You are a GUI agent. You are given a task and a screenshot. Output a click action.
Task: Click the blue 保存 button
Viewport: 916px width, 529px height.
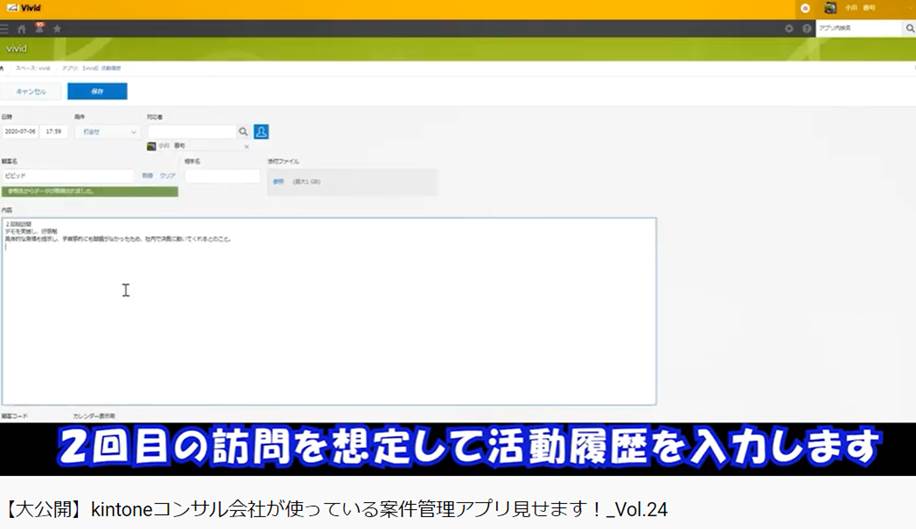click(97, 92)
